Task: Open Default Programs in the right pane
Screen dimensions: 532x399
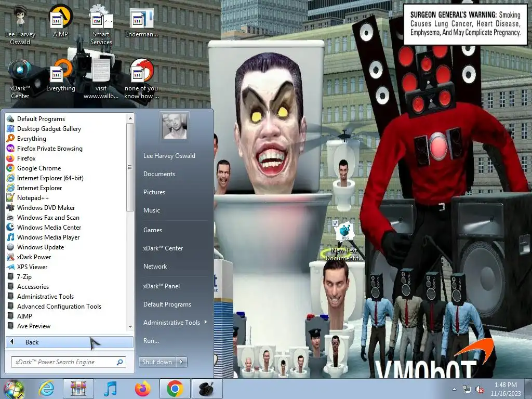Action: (x=167, y=304)
